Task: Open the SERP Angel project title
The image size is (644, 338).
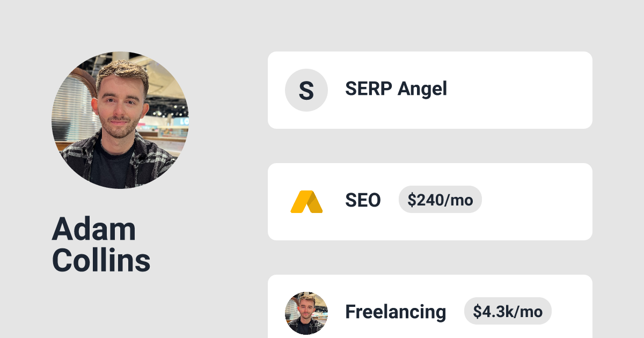Action: click(396, 89)
